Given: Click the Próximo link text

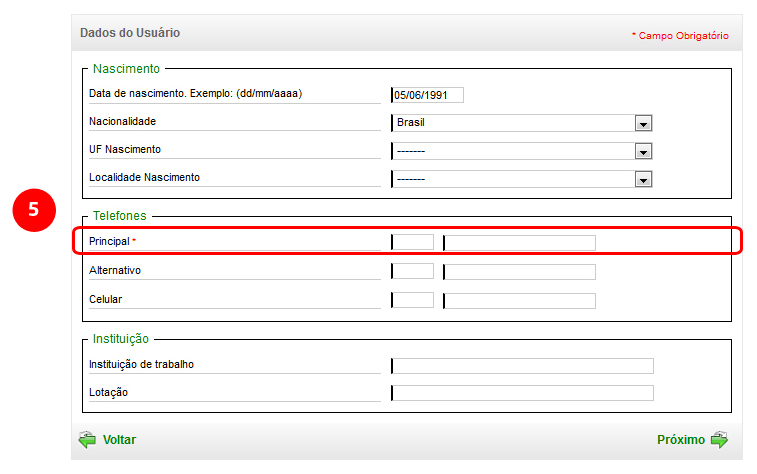Looking at the screenshot, I should tap(680, 440).
